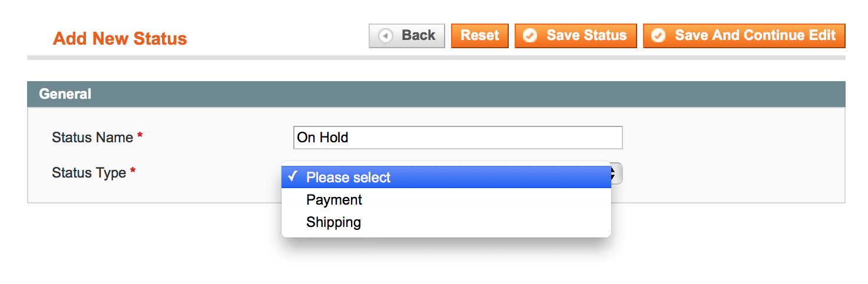Choose Shipping from the Status Type list
Viewport: 868px width, 284px height.
point(333,222)
